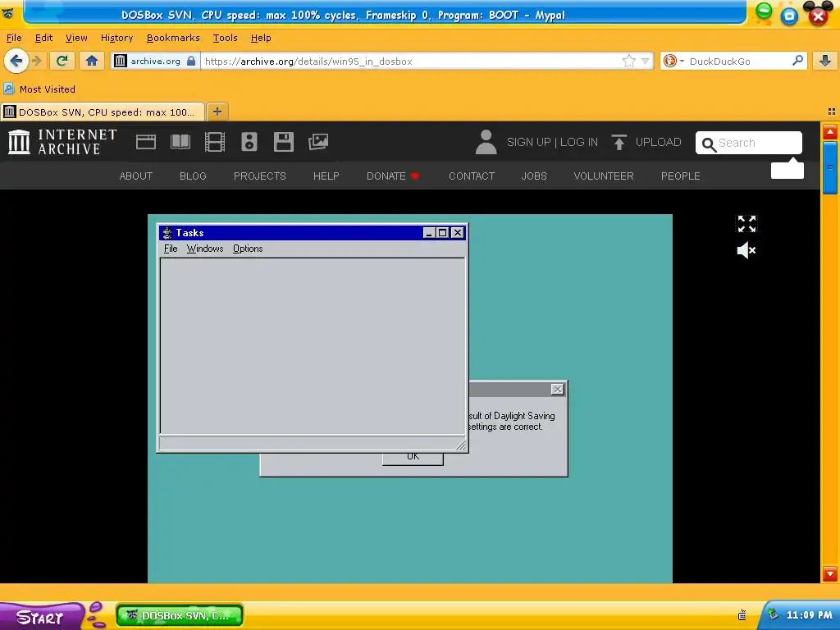Open the Texts book icon
This screenshot has width=840, height=630.
tap(180, 142)
